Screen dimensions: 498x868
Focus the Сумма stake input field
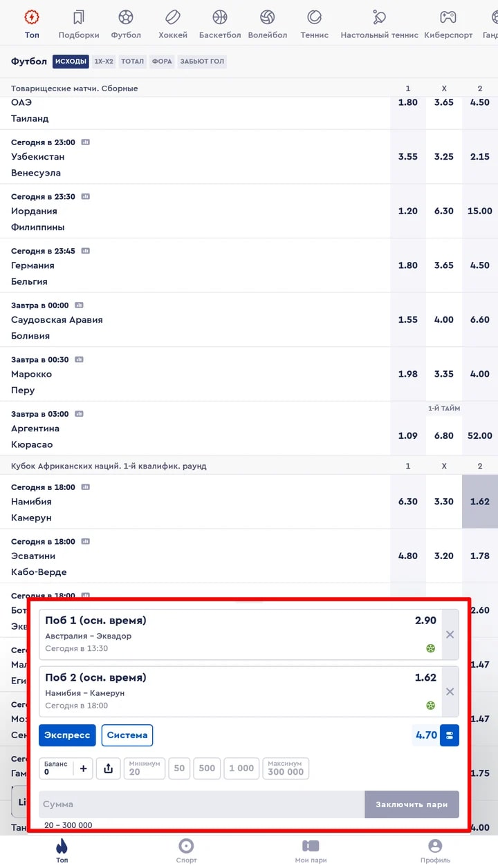(201, 804)
